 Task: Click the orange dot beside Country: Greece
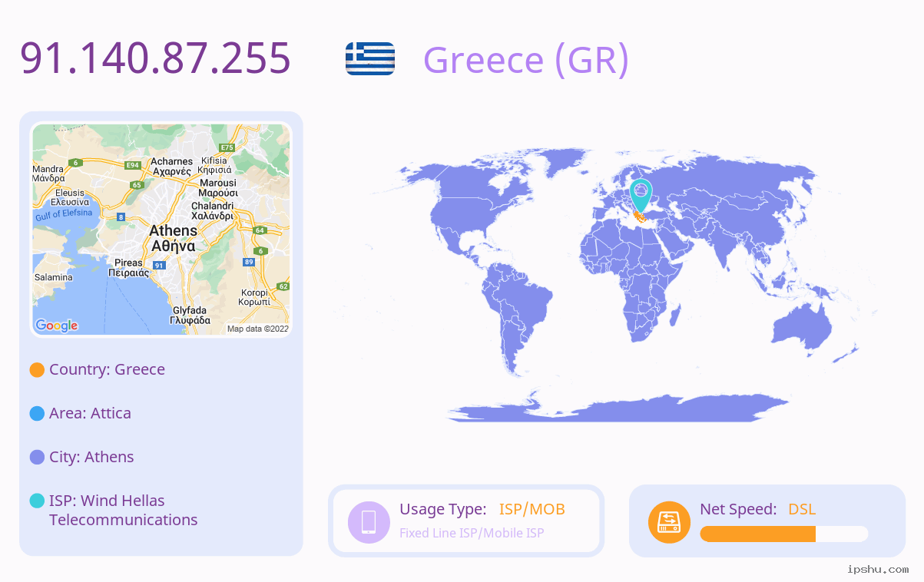point(37,369)
